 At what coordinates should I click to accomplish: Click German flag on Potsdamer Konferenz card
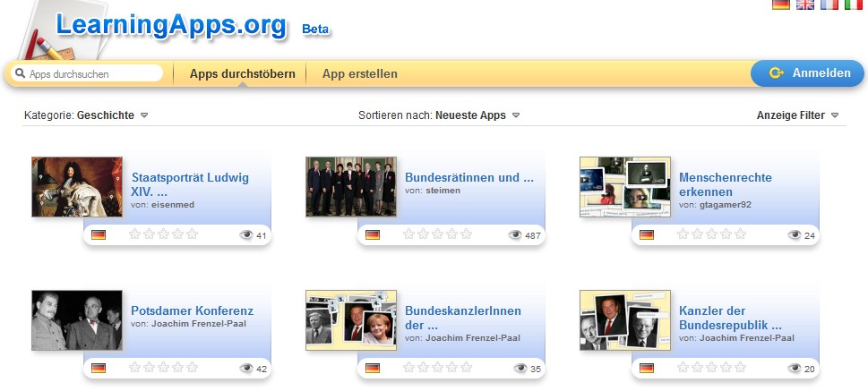pyautogui.click(x=99, y=369)
